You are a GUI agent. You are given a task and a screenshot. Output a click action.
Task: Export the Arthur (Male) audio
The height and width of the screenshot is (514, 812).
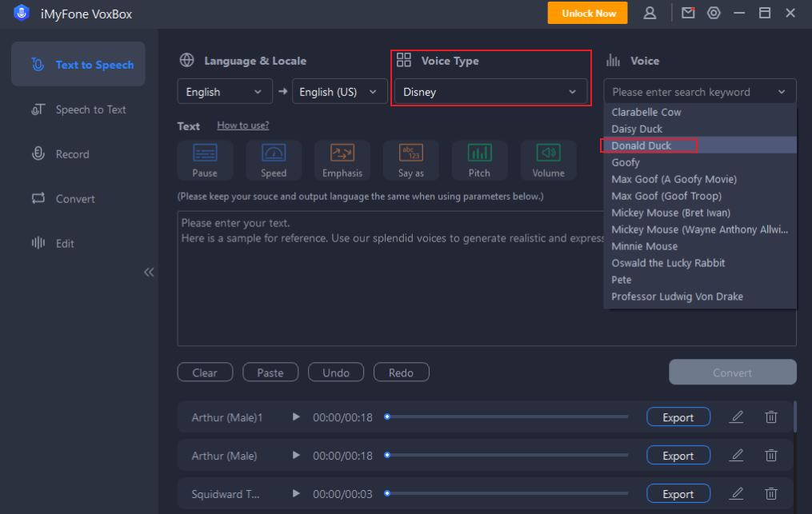tap(678, 456)
